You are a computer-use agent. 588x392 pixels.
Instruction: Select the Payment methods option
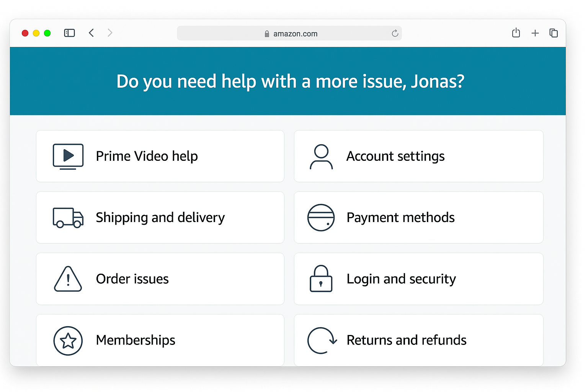pyautogui.click(x=418, y=217)
